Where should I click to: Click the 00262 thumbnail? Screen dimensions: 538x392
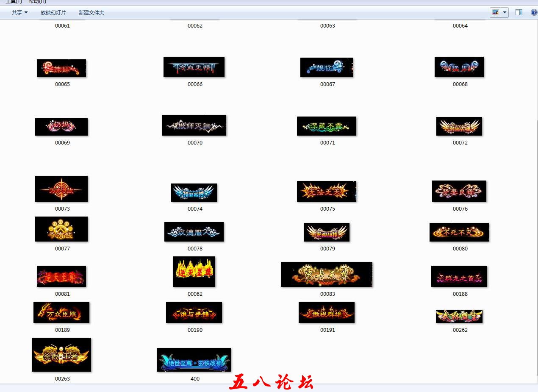[459, 316]
